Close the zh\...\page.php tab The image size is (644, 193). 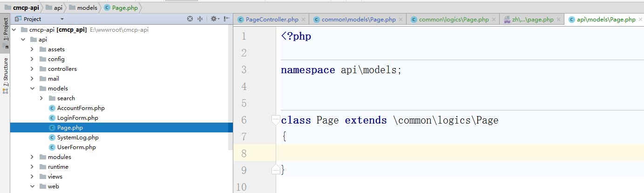pos(559,20)
